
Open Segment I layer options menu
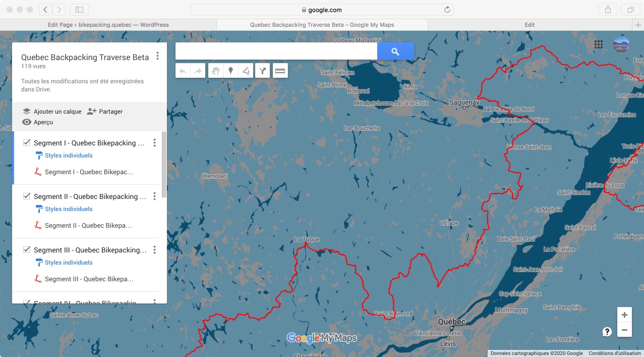coord(154,143)
